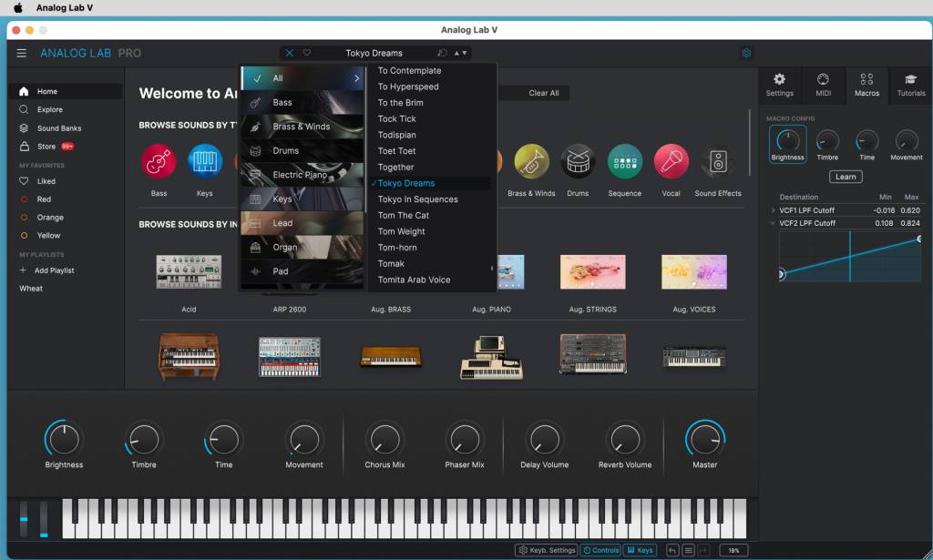Open Keyb. Settings in bottom bar
Image resolution: width=933 pixels, height=560 pixels.
547,550
